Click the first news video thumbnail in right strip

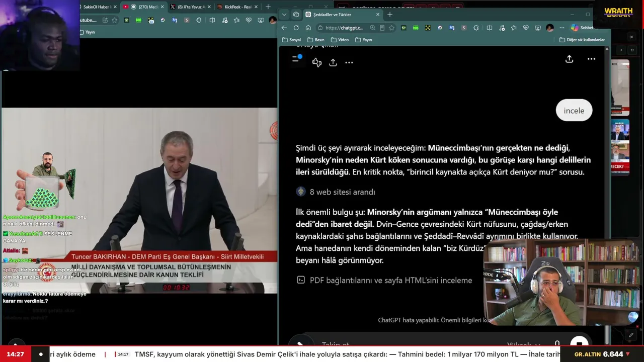620,88
